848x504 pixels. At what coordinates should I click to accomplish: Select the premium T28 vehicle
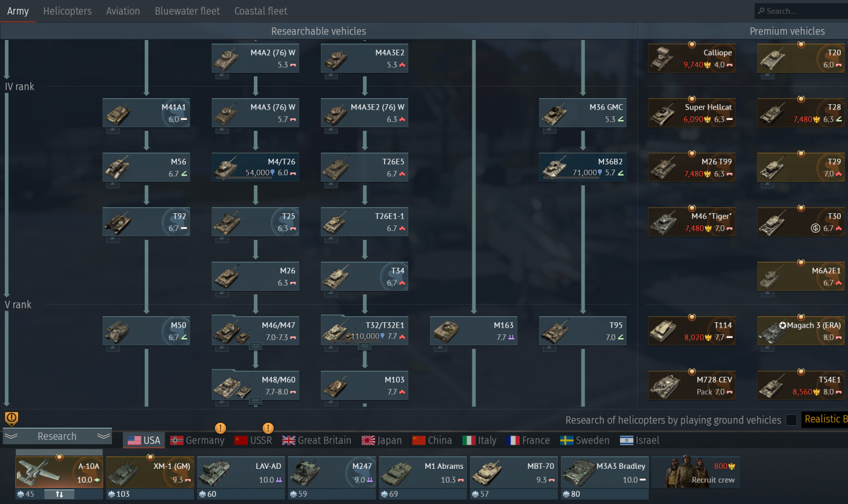pos(801,113)
